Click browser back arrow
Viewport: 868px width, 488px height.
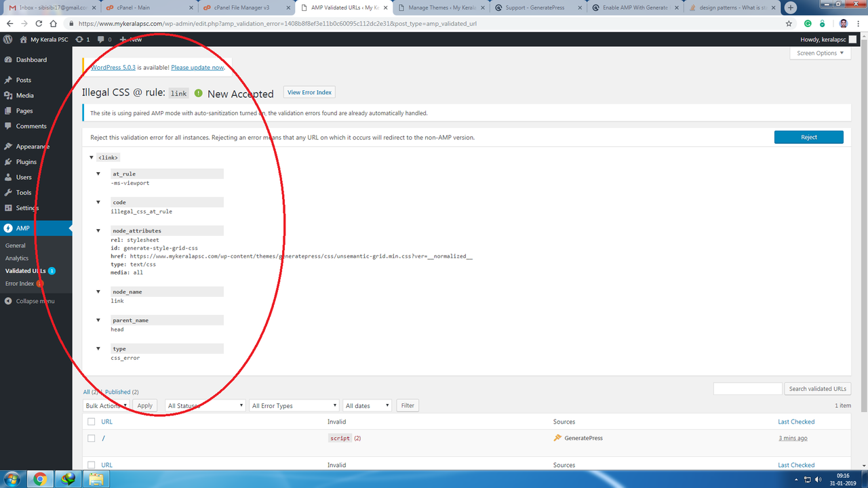(9, 23)
